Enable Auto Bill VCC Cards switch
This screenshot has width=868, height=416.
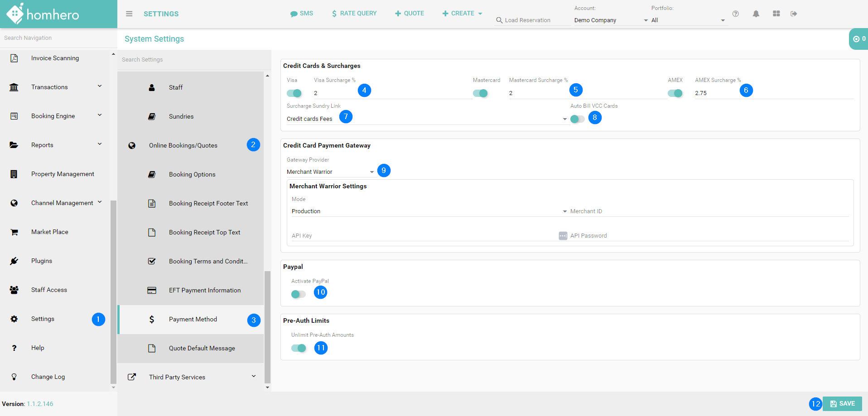coord(577,119)
